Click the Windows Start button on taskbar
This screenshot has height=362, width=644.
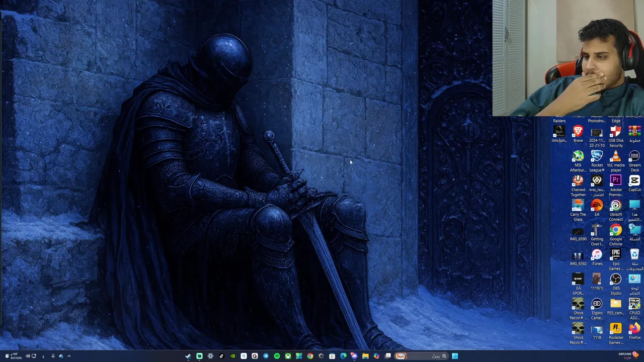[455, 356]
